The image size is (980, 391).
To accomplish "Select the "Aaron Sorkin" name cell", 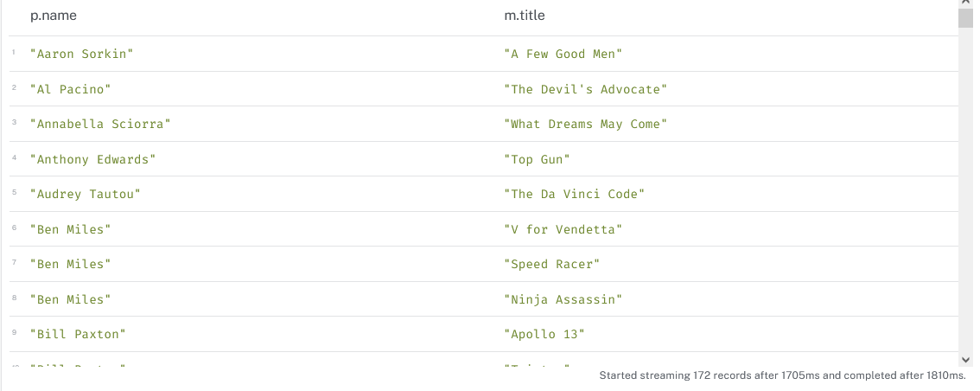I will pos(82,54).
